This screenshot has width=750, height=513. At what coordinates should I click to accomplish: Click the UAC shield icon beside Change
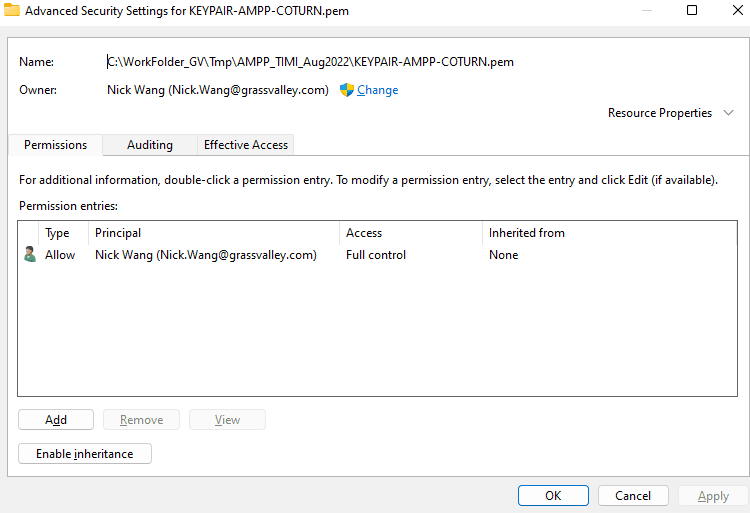tap(347, 90)
